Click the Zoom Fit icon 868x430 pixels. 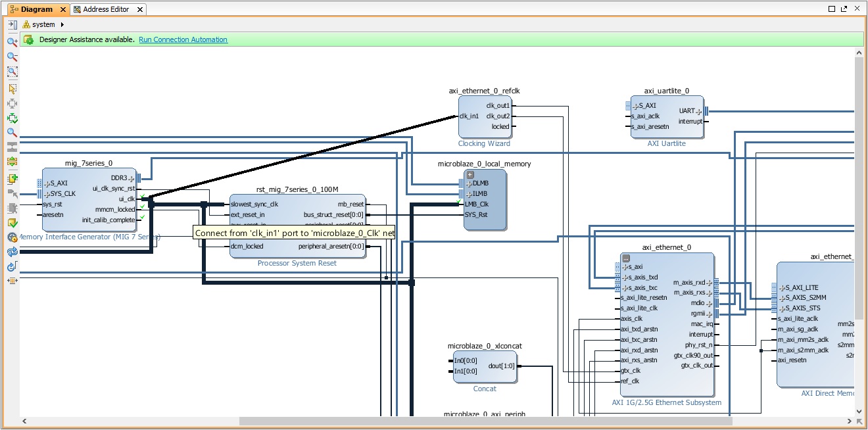point(12,72)
